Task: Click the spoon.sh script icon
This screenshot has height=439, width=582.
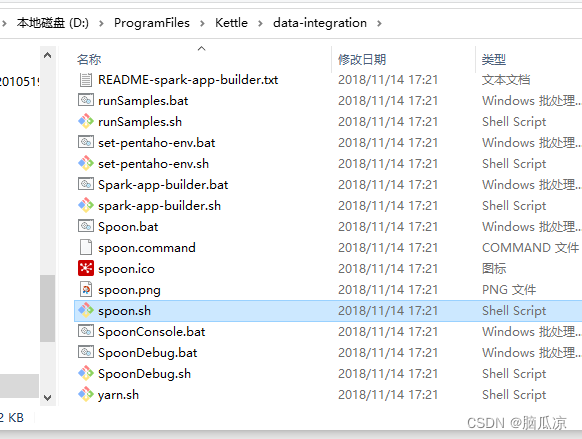Action: 86,310
